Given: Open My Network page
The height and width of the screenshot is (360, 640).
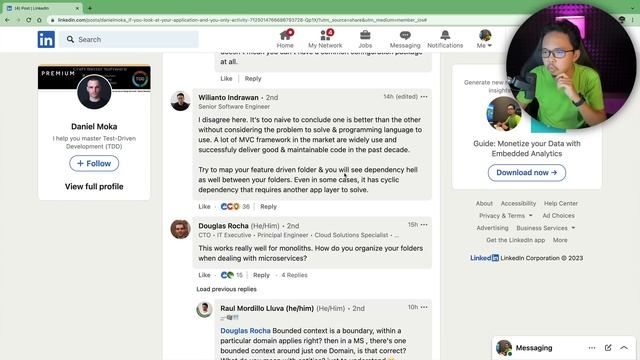Looking at the screenshot, I should [x=325, y=39].
